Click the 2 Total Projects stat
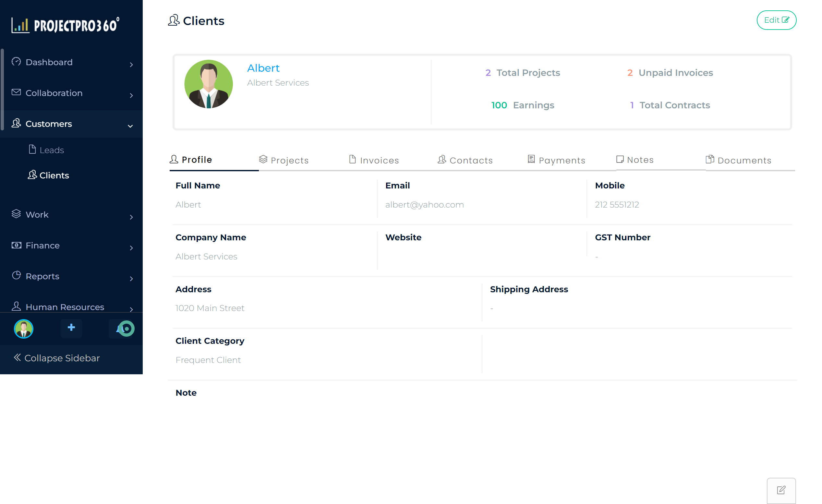The height and width of the screenshot is (504, 822). pyautogui.click(x=522, y=73)
